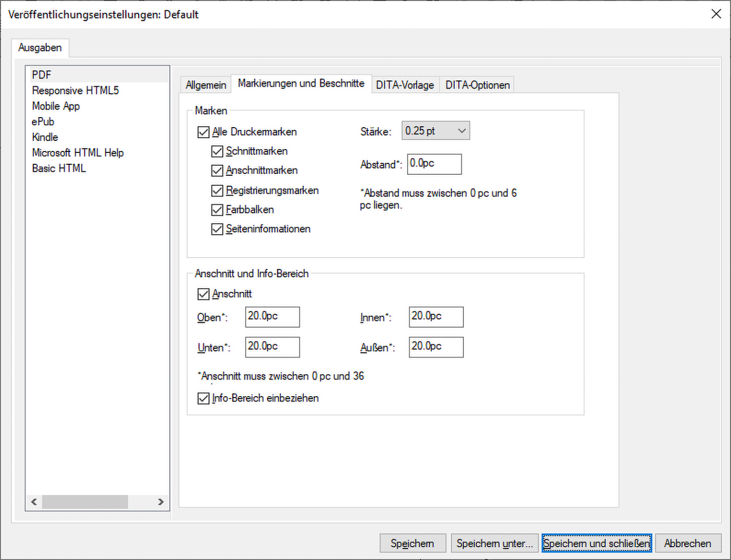
Task: Switch to the Allgemein tab
Action: pos(206,85)
